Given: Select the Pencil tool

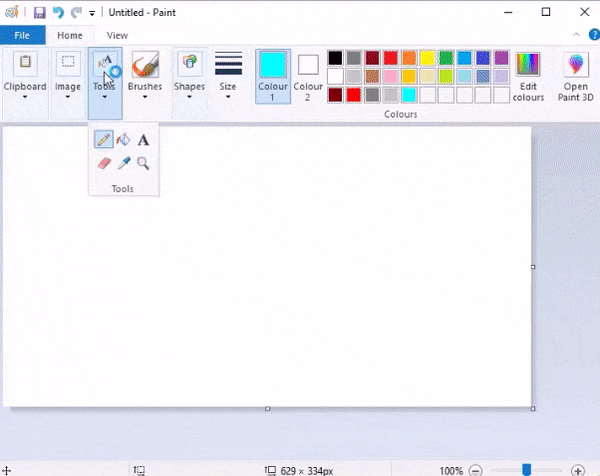Looking at the screenshot, I should click(x=103, y=139).
